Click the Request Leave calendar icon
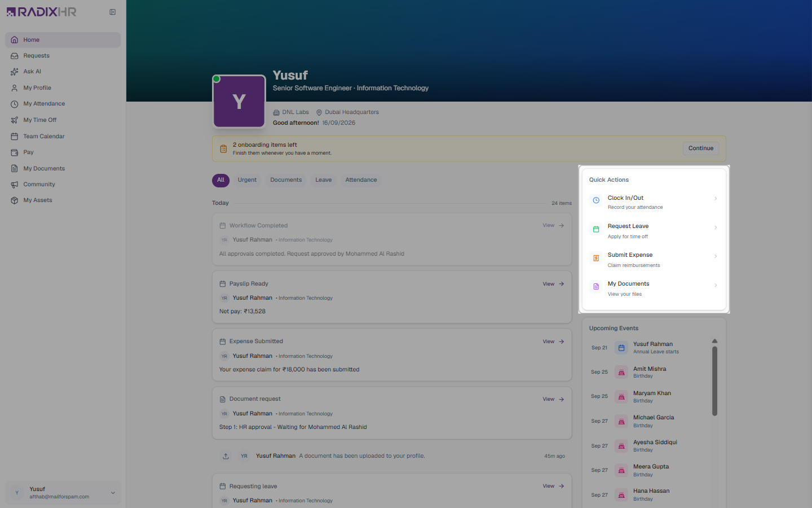 click(596, 229)
